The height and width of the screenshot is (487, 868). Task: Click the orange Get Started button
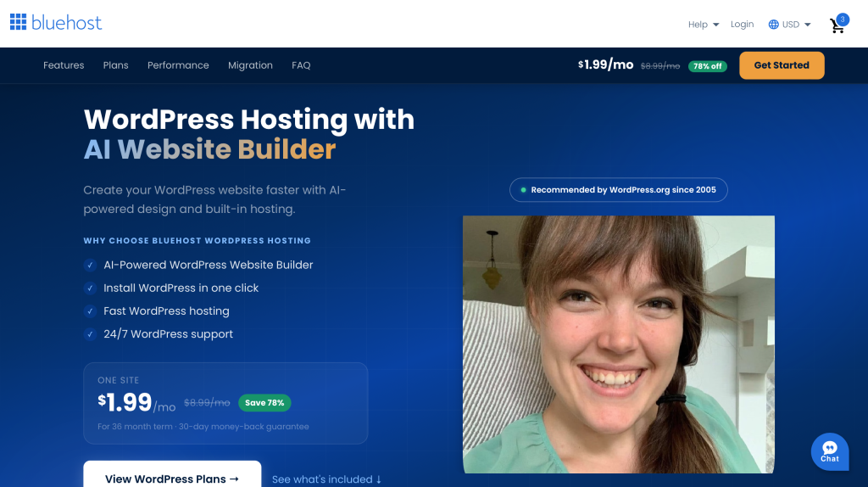(782, 65)
